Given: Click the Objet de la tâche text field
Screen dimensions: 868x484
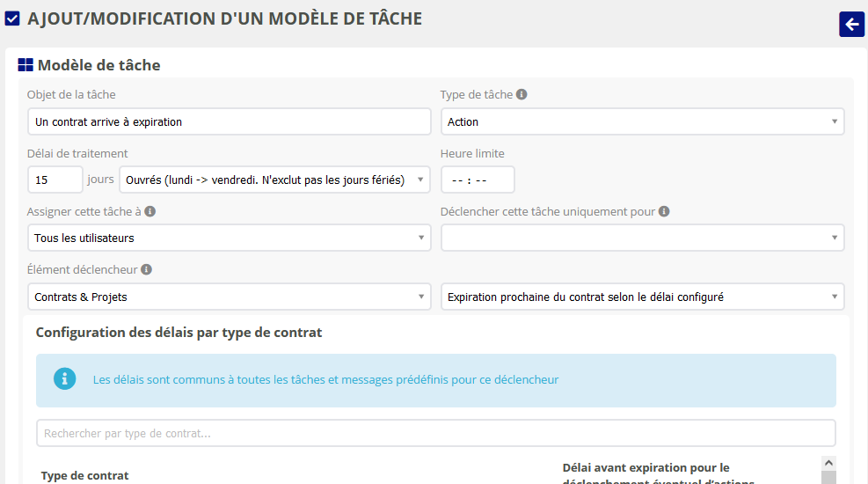Looking at the screenshot, I should [229, 121].
